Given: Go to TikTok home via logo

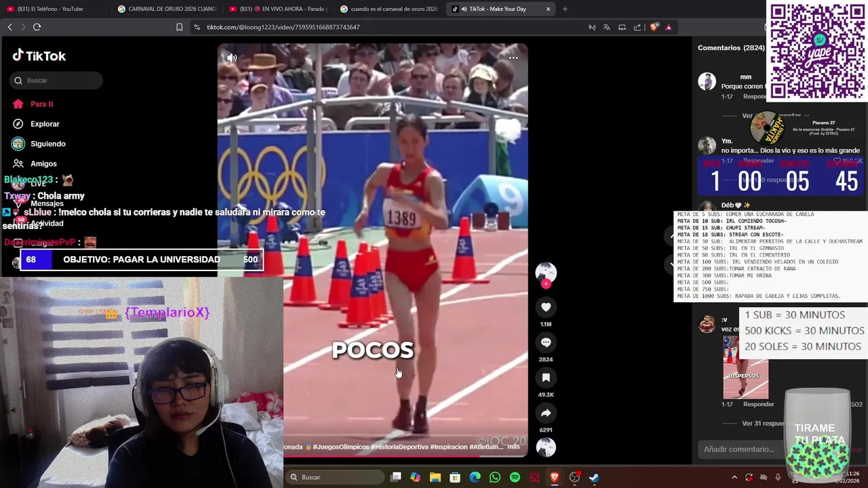Looking at the screenshot, I should (39, 56).
